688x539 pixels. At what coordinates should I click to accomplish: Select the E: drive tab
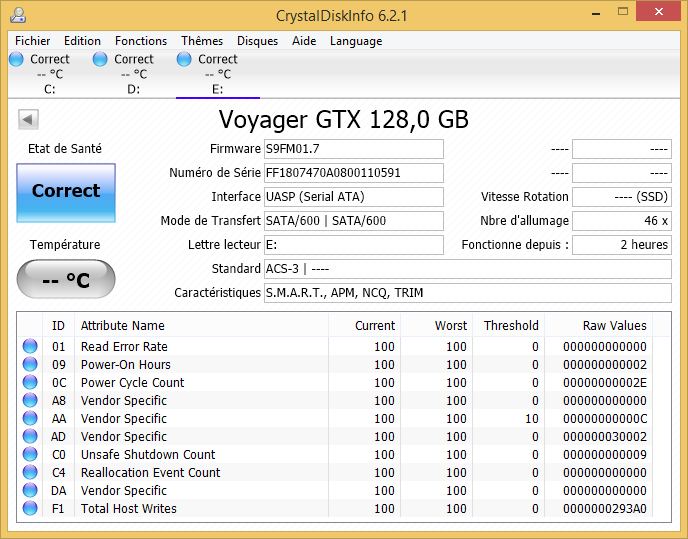[x=217, y=75]
